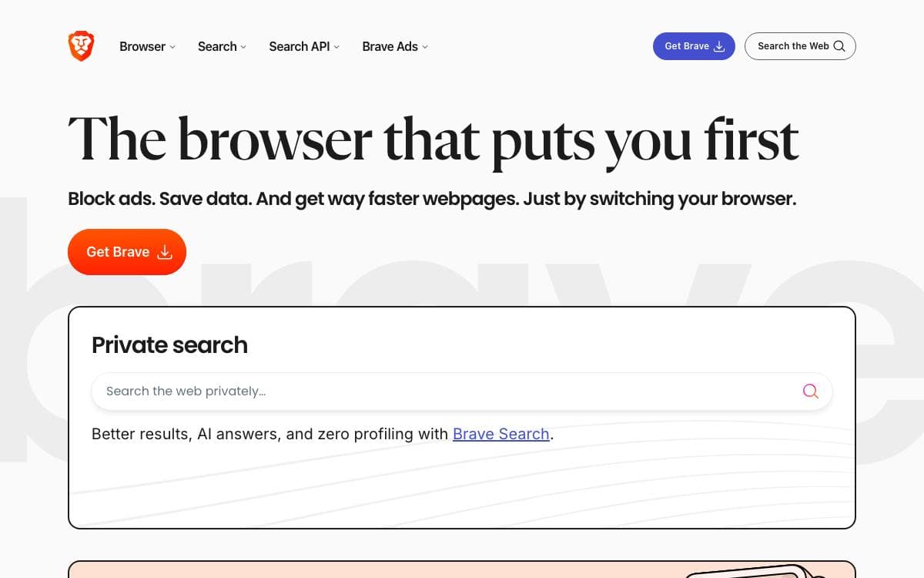This screenshot has height=578, width=924.
Task: Click the magnifier icon in private search box
Action: 810,391
